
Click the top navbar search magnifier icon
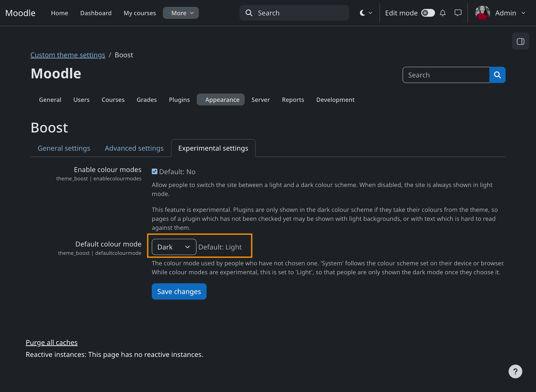click(249, 13)
